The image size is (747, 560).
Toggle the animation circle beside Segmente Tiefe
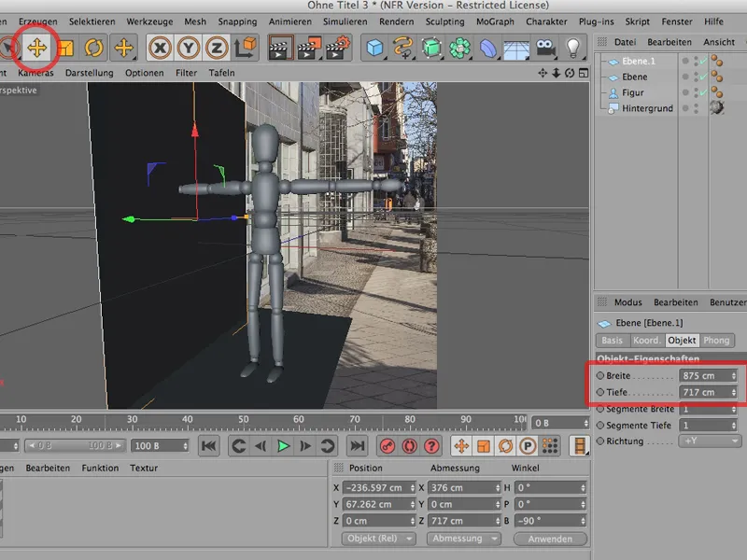[600, 426]
